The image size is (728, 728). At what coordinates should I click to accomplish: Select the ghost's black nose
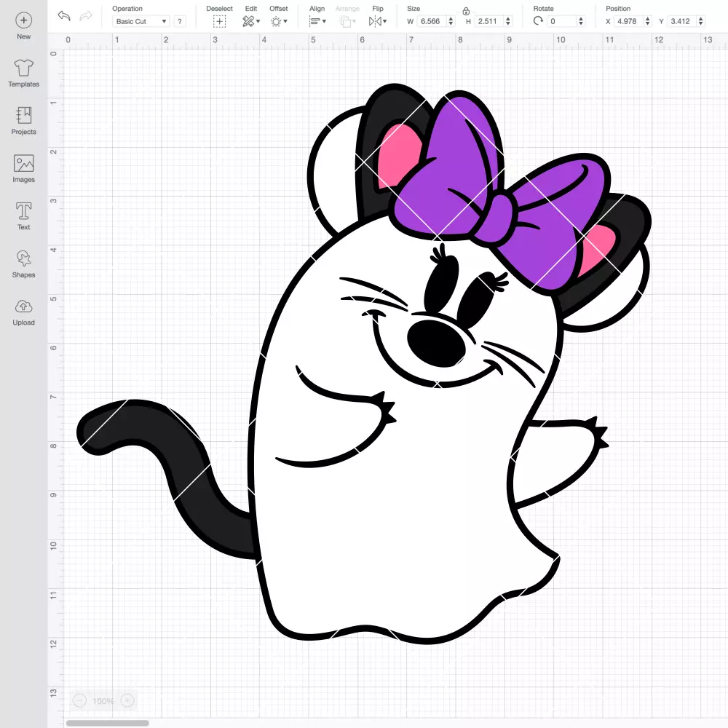[436, 343]
